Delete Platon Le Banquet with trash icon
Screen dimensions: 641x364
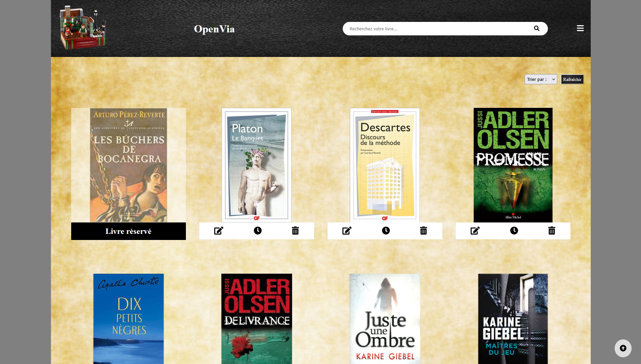point(295,231)
